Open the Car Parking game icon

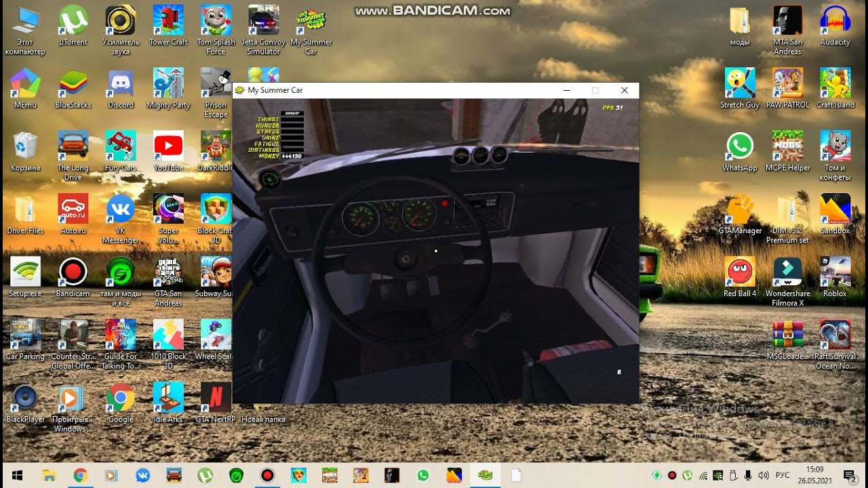click(26, 340)
